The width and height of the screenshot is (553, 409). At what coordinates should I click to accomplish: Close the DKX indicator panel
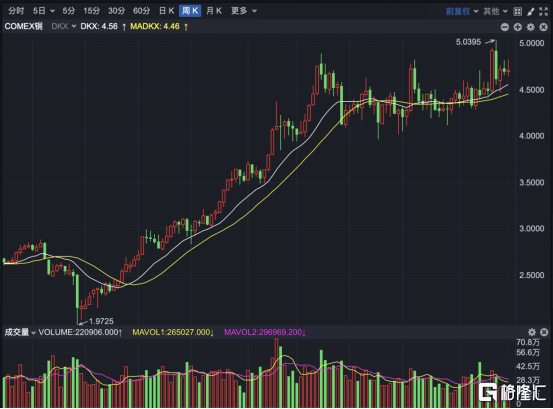click(x=543, y=27)
